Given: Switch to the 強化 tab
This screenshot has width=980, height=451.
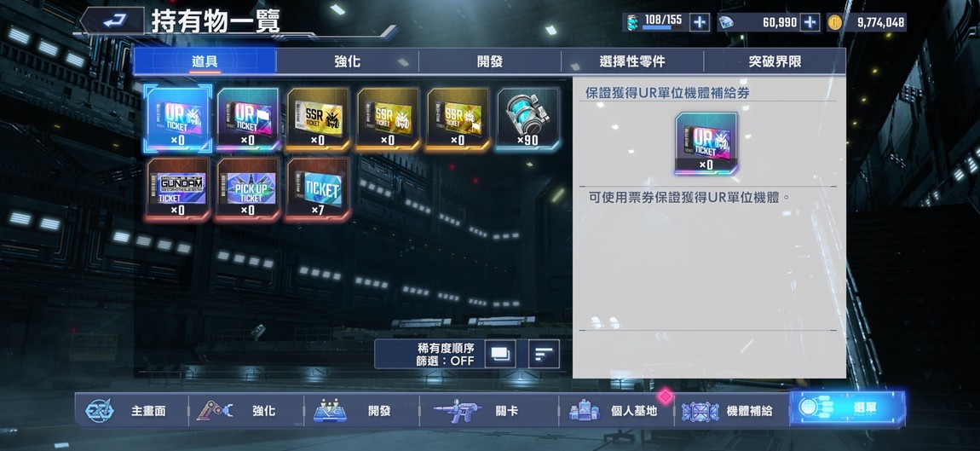Looking at the screenshot, I should coord(347,61).
